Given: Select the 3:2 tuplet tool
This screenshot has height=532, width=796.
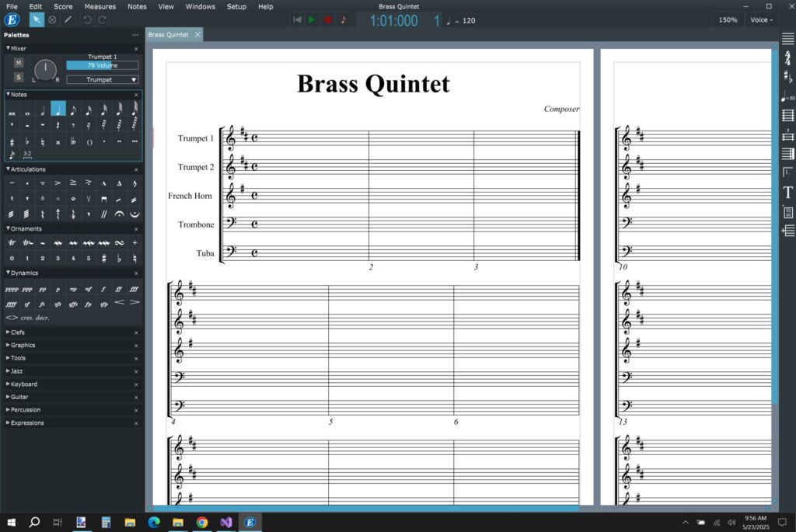Looking at the screenshot, I should click(x=26, y=154).
